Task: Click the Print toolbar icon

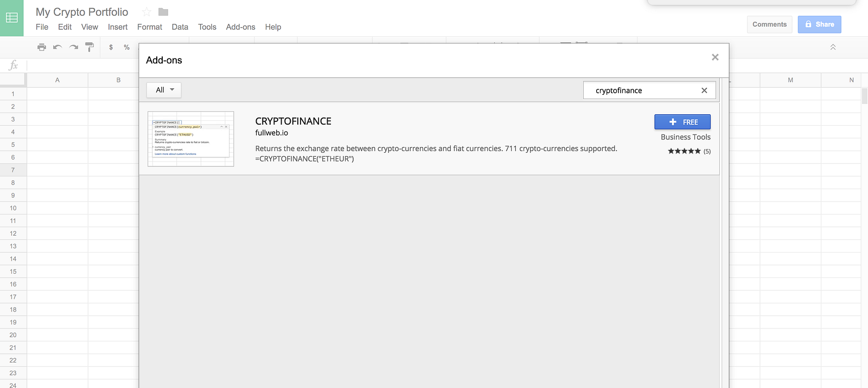Action: coord(42,47)
